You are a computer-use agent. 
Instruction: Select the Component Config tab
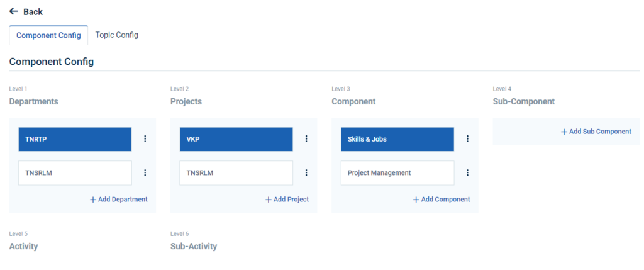[x=48, y=35]
